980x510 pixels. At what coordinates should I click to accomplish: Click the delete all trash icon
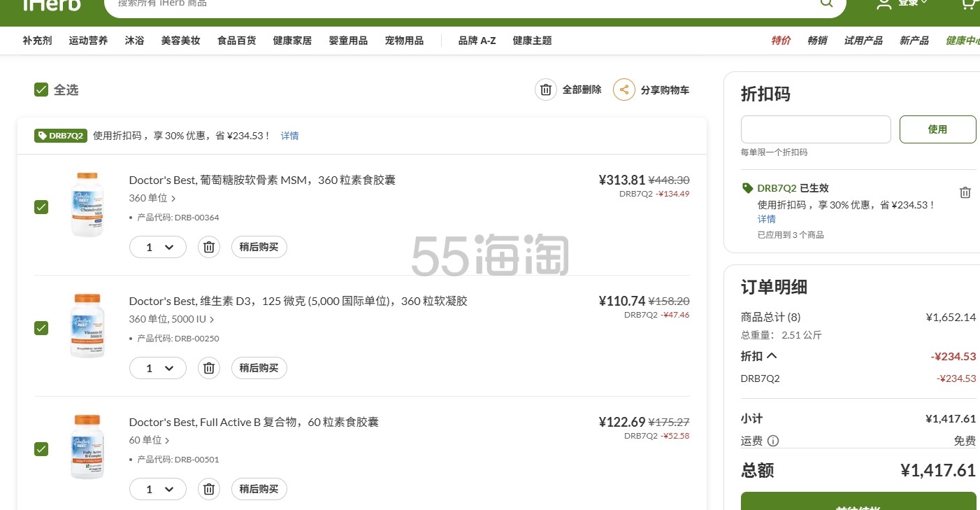click(x=546, y=90)
